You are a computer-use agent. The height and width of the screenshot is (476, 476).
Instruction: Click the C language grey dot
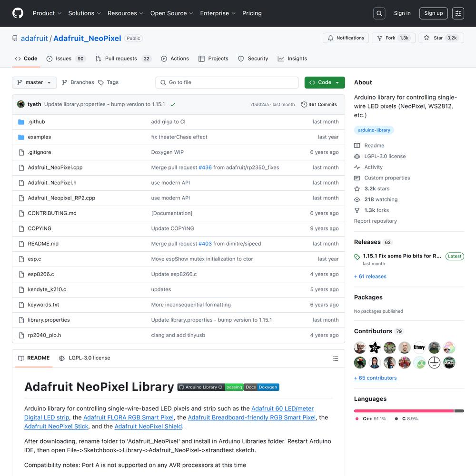click(396, 418)
